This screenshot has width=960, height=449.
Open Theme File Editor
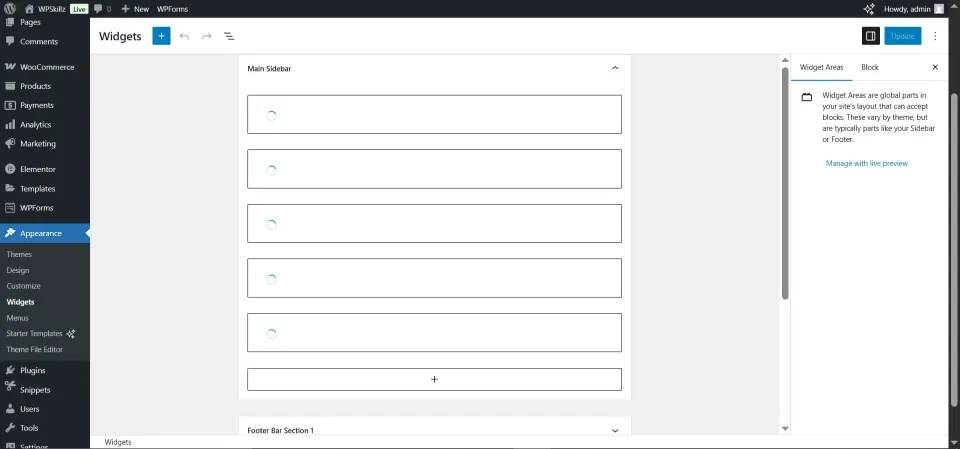coord(34,350)
